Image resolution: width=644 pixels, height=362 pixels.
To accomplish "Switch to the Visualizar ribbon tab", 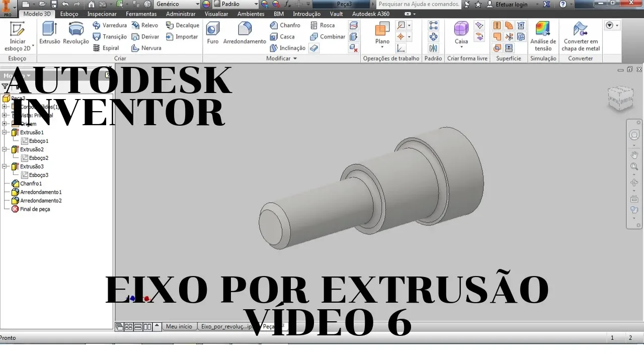I will (x=216, y=14).
